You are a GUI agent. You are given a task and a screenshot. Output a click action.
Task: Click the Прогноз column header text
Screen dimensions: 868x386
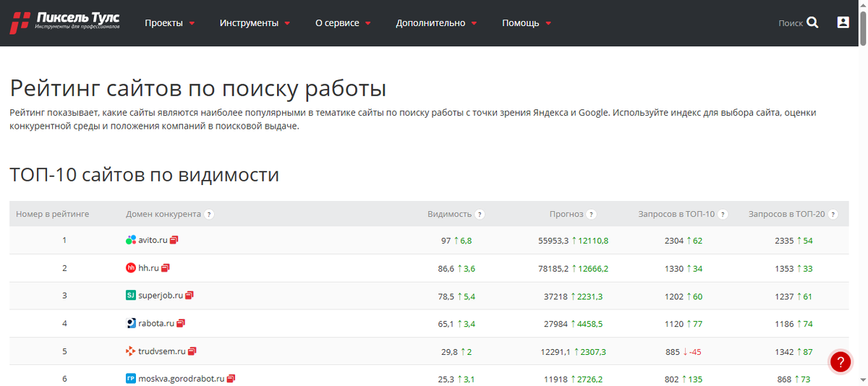click(x=566, y=214)
